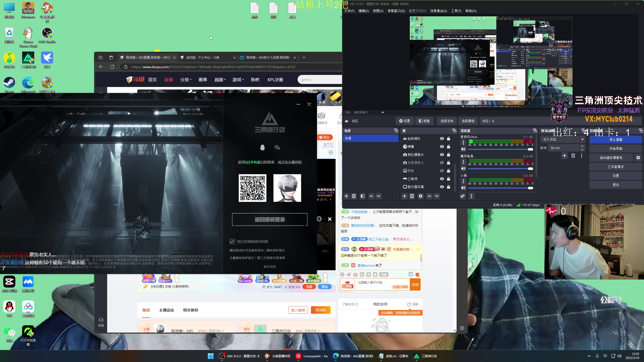Expand 分类 dropdown in Douyu nav

click(x=186, y=80)
